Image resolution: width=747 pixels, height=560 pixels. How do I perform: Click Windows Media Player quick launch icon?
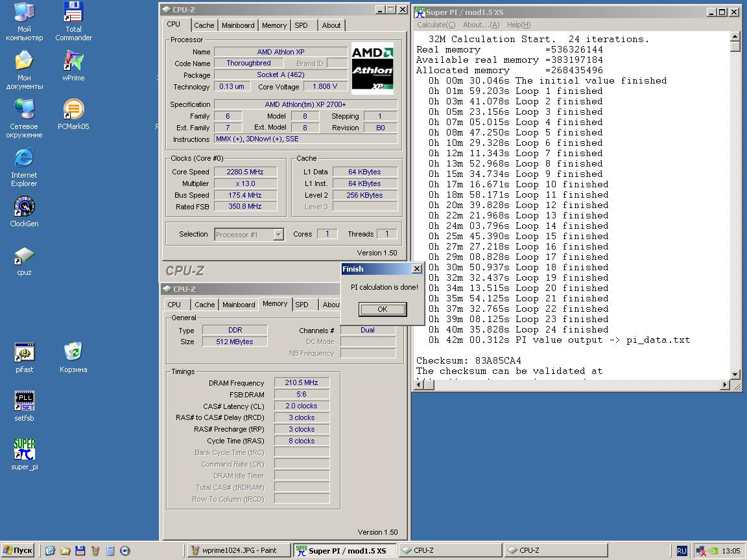click(124, 550)
